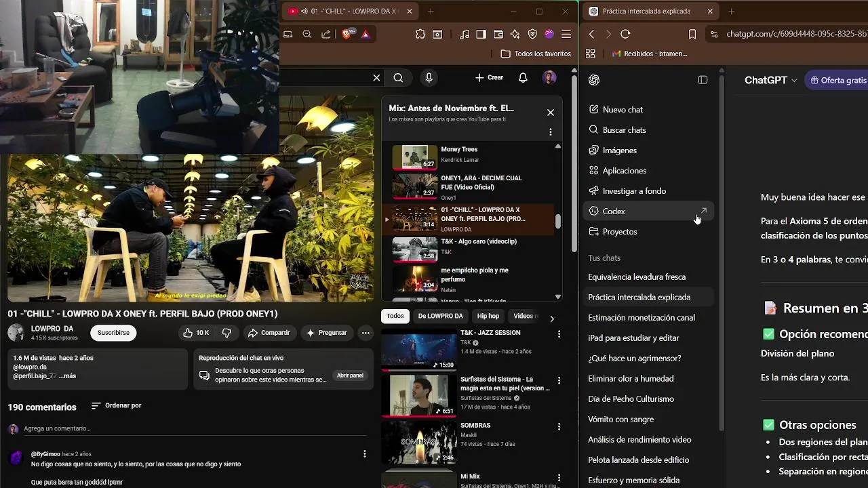Like the video with 10 K thumbs up

click(195, 333)
